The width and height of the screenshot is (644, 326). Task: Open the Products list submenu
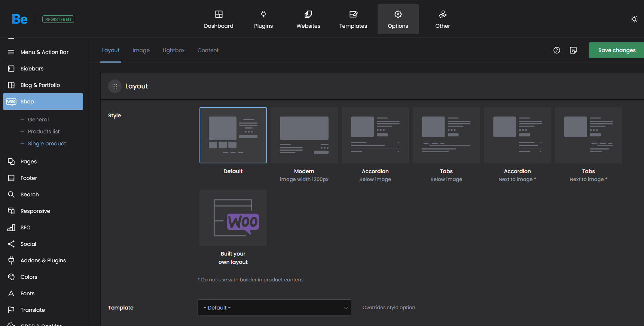coord(44,132)
